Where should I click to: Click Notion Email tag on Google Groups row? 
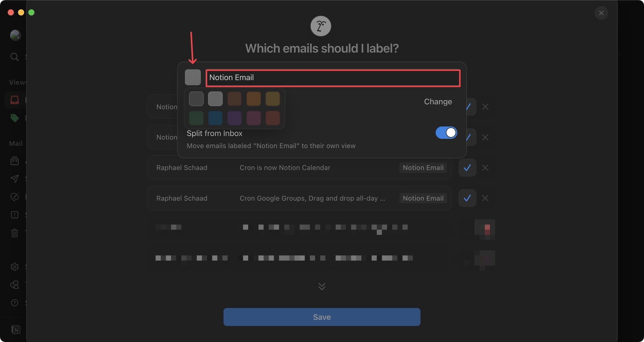[x=423, y=198]
